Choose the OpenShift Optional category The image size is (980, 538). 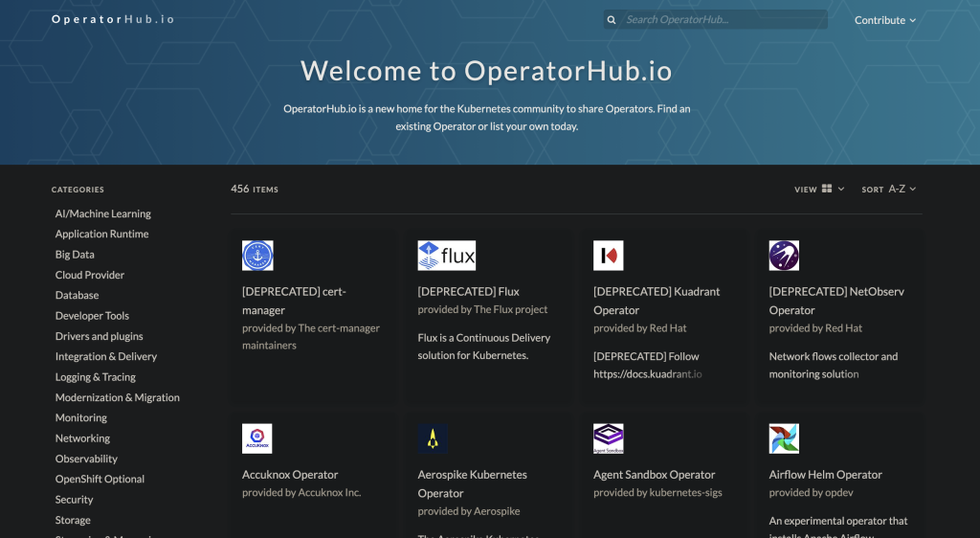click(100, 479)
